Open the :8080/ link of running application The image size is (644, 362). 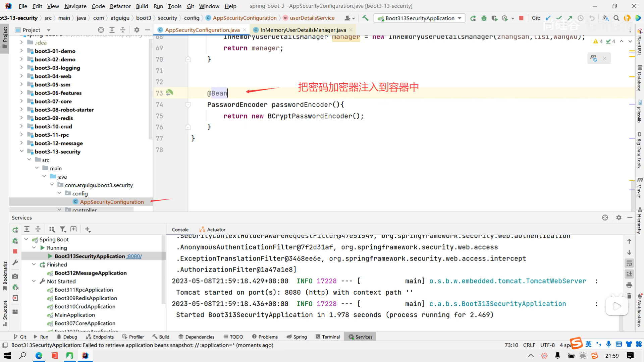pos(134,256)
